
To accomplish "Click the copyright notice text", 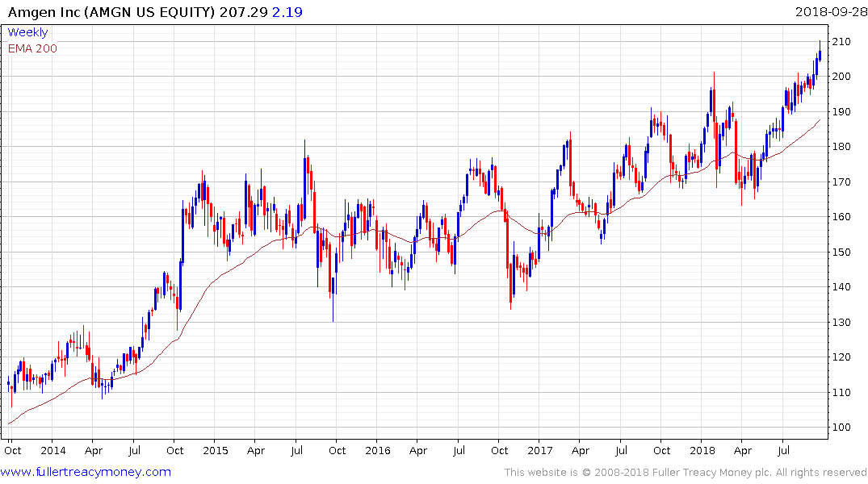I will [686, 473].
